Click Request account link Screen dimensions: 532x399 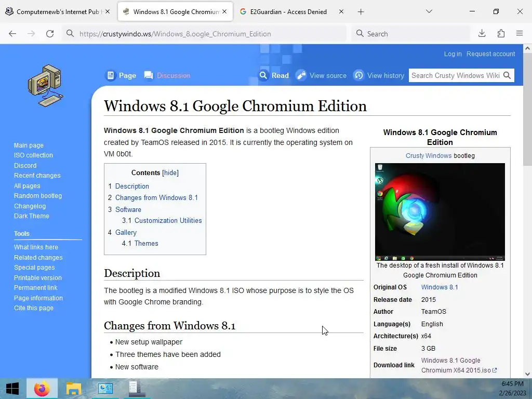490,54
